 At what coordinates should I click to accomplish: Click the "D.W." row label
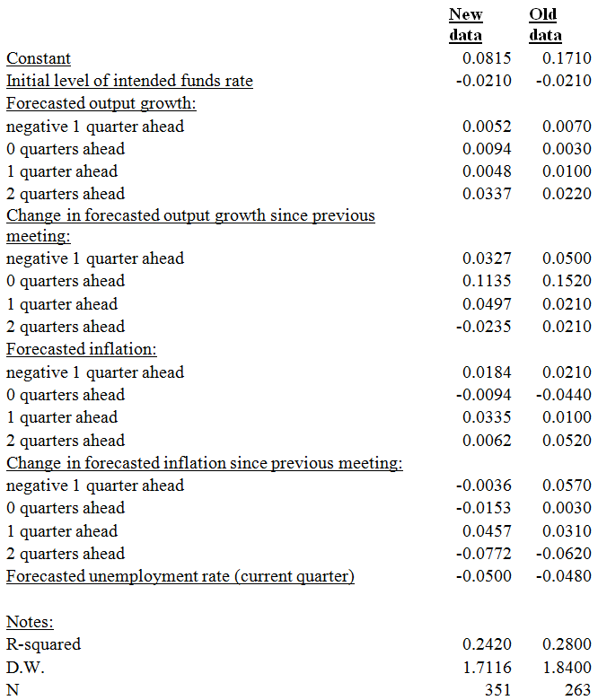(x=25, y=667)
